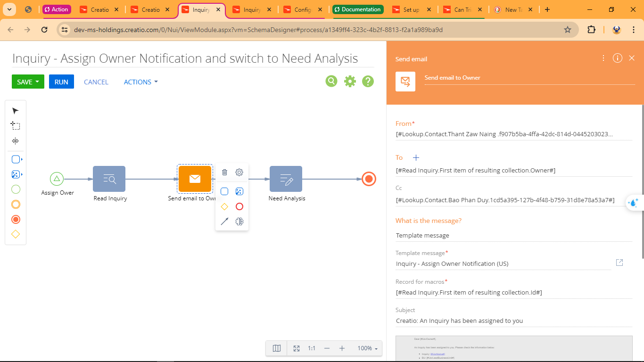Add recipient with To plus icon
This screenshot has height=362, width=644.
tap(416, 158)
